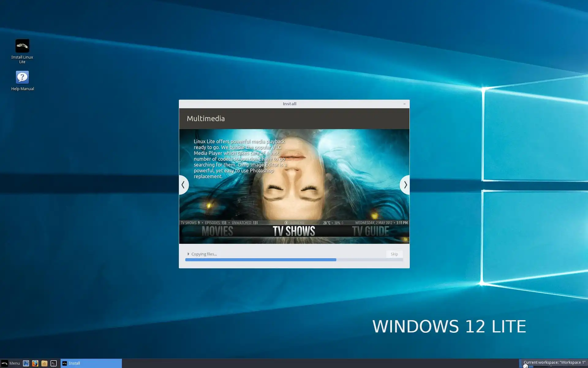Open the Menu label on the taskbar
This screenshot has width=588, height=368.
(14, 363)
